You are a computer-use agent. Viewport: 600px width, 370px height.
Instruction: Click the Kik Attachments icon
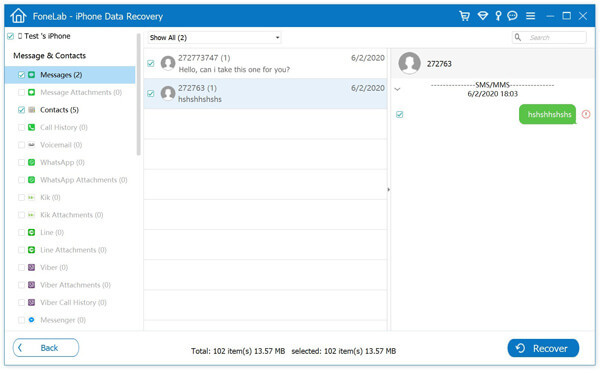click(31, 215)
